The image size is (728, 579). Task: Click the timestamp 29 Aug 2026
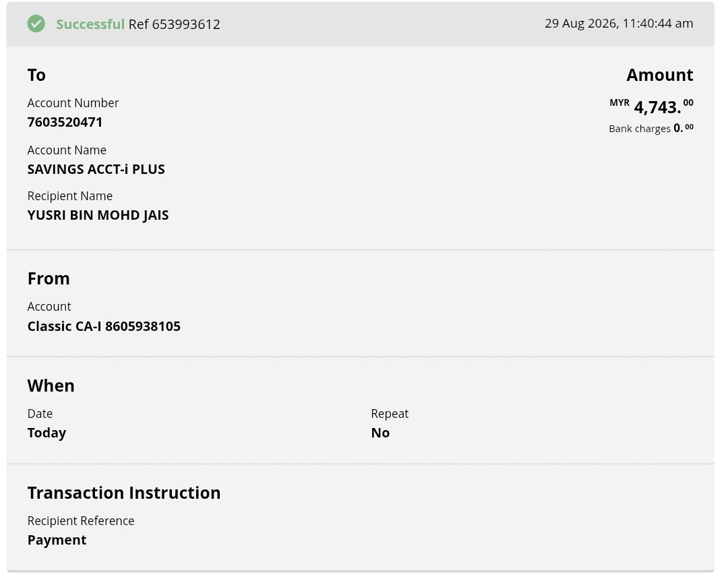click(619, 23)
